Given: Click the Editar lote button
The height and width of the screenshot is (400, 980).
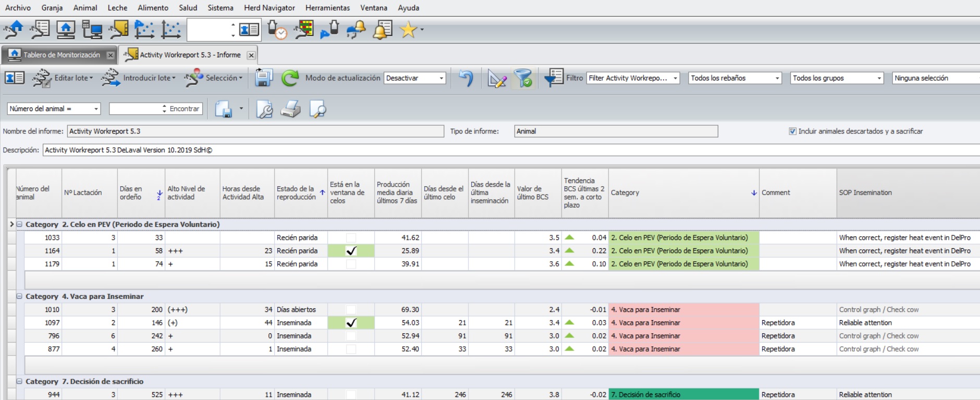Looking at the screenshot, I should [63, 78].
